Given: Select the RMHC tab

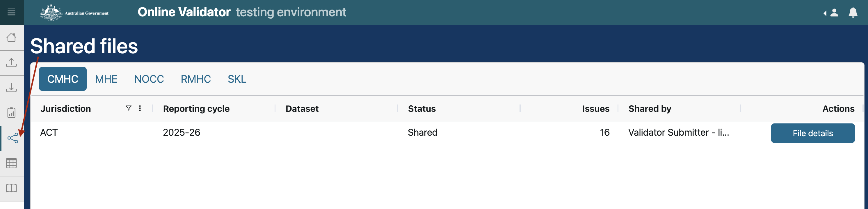Looking at the screenshot, I should [196, 79].
